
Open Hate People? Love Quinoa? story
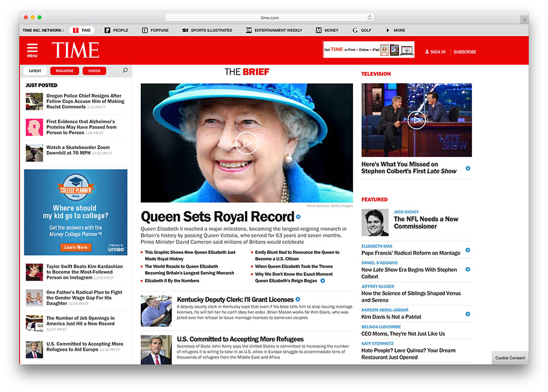[x=408, y=354]
